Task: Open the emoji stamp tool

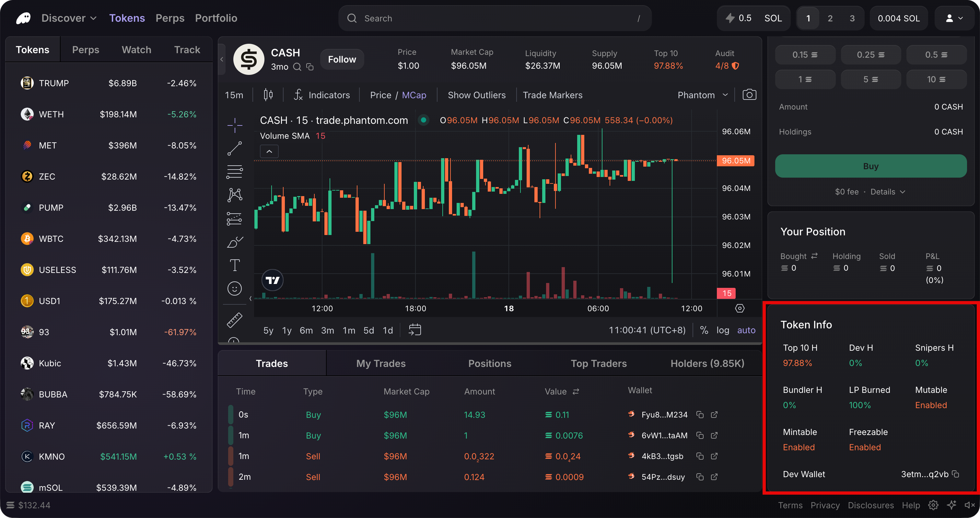Action: click(x=234, y=288)
